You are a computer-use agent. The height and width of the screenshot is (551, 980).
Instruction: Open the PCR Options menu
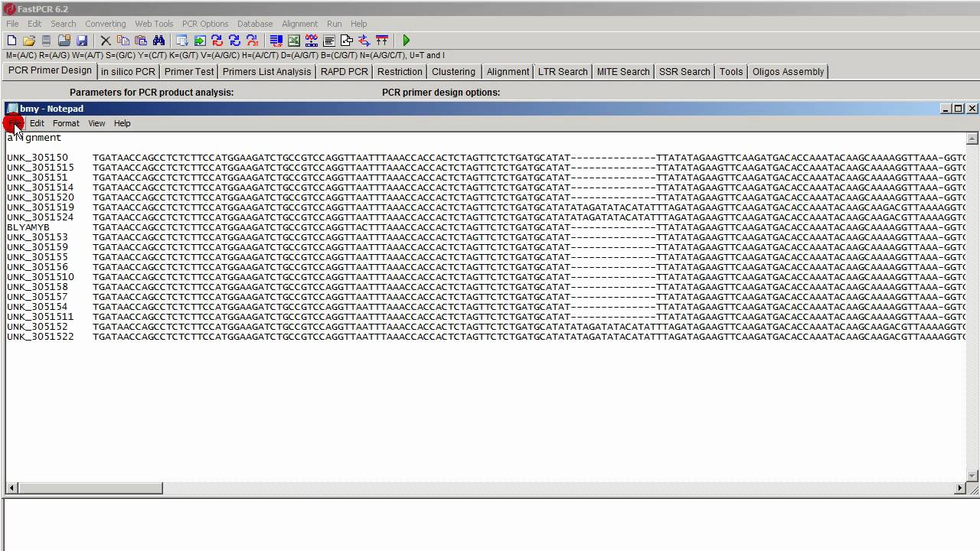pyautogui.click(x=205, y=24)
